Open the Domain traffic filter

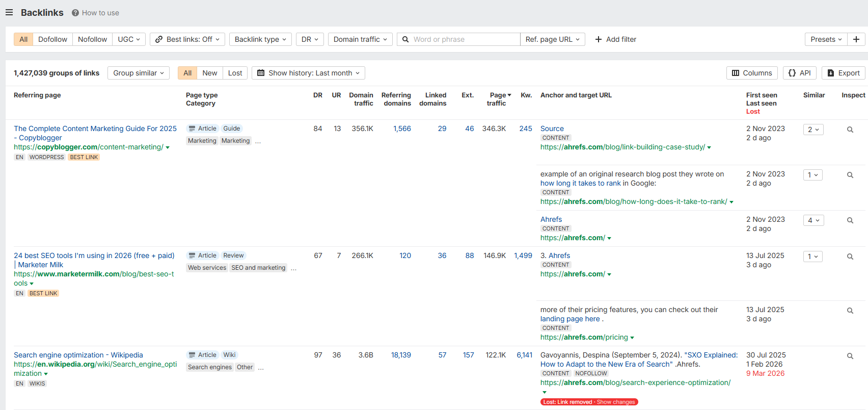pos(360,39)
